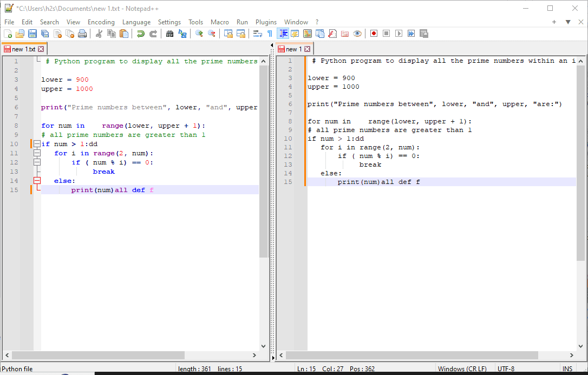Screen dimensions: 588x375
Task: Zoom out using the magnifier minus icon
Action: (212, 34)
